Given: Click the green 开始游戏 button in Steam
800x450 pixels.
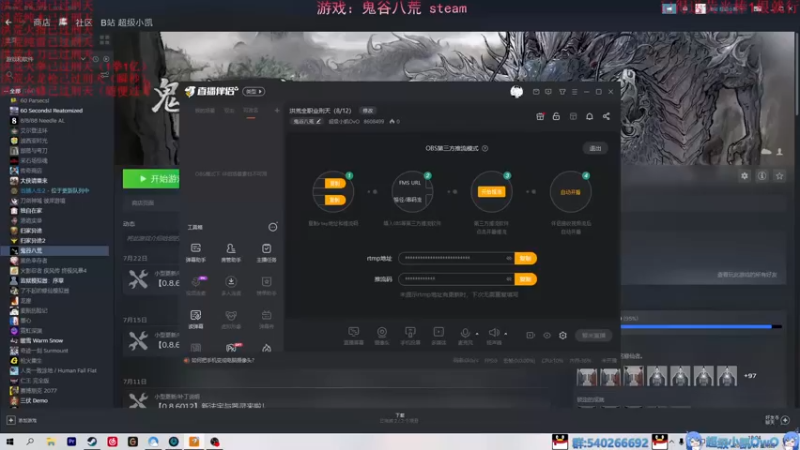Looking at the screenshot, I should [152, 179].
